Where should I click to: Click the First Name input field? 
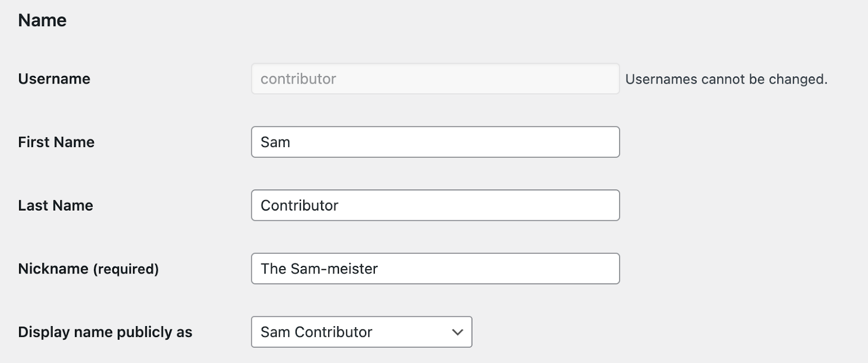point(435,142)
